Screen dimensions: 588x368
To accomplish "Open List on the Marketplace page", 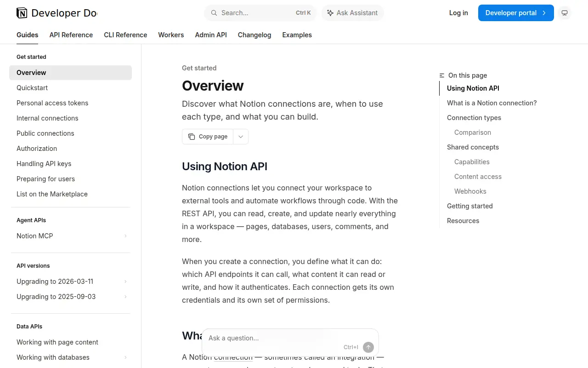I will pos(70,194).
